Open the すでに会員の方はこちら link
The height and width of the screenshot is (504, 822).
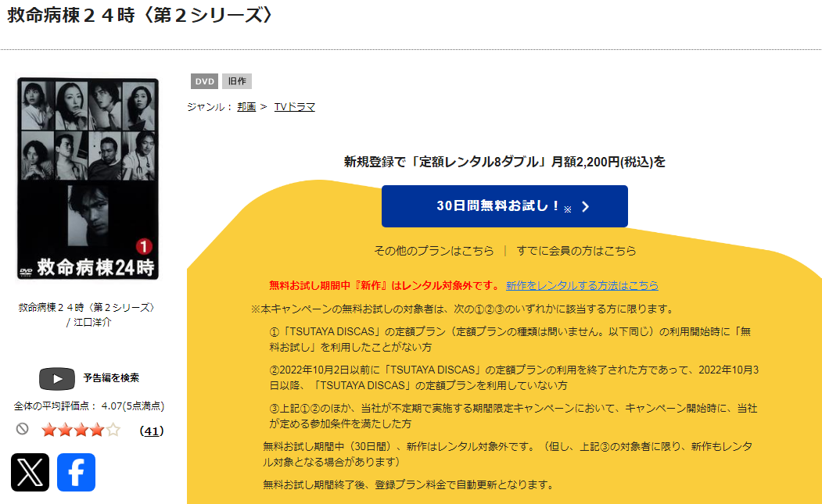(576, 250)
